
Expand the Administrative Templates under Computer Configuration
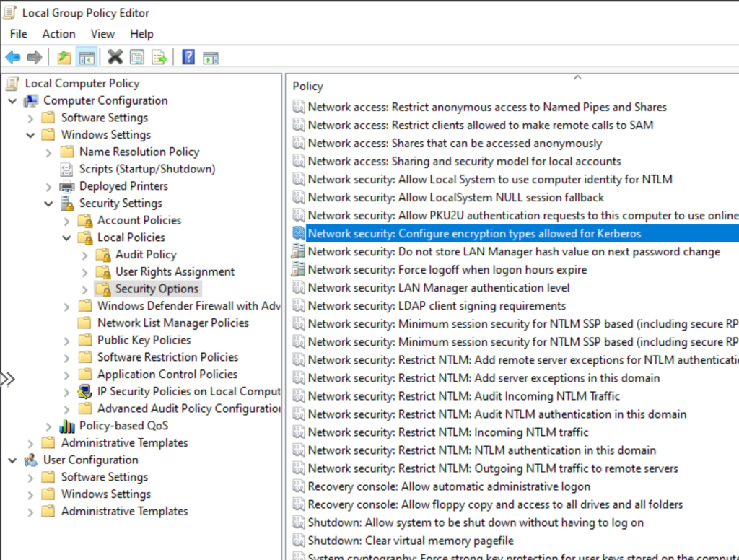pyautogui.click(x=31, y=443)
